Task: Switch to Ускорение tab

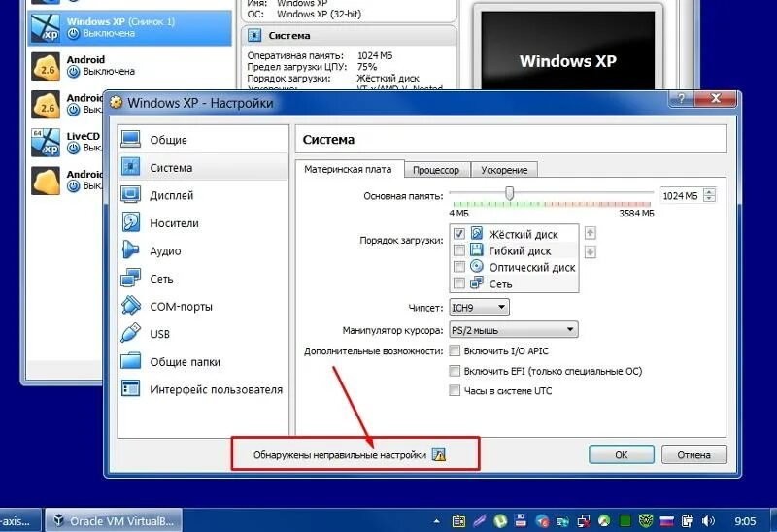Action: coord(504,170)
